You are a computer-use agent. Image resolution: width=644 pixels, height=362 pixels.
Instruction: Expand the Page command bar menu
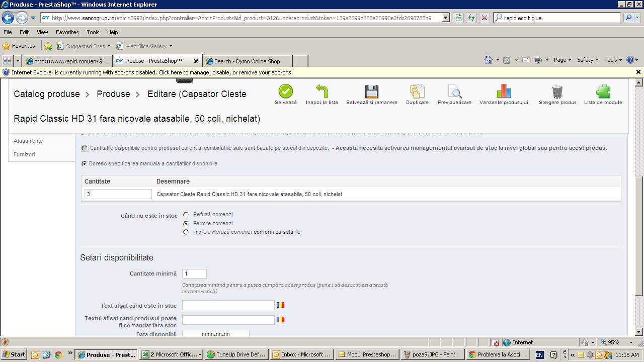562,60
